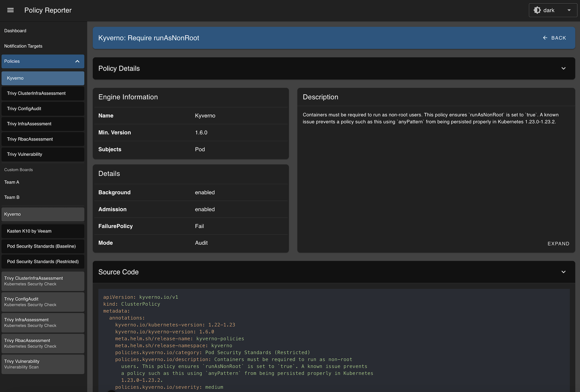This screenshot has height=392, width=580.
Task: Go BACK to policy list
Action: 554,38
